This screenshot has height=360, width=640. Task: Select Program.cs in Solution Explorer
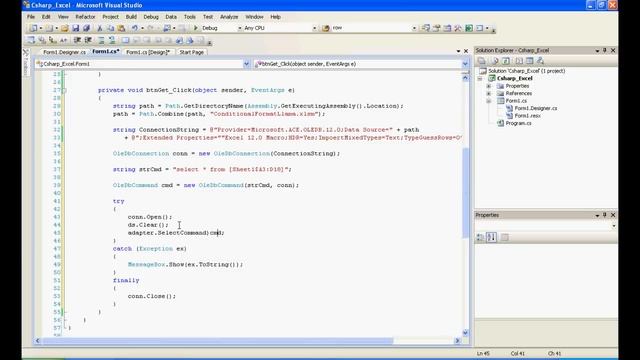518,123
